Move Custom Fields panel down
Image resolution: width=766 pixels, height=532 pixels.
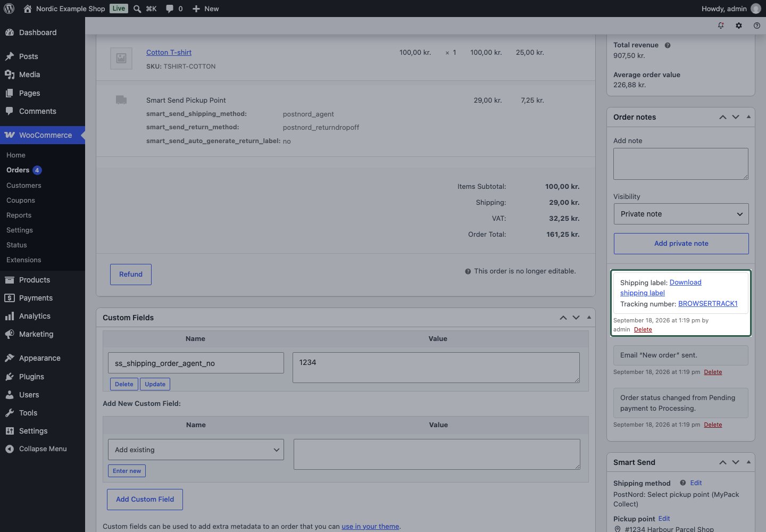576,318
